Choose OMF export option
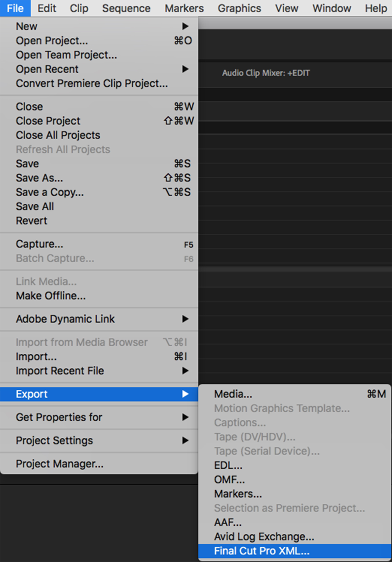 (229, 480)
